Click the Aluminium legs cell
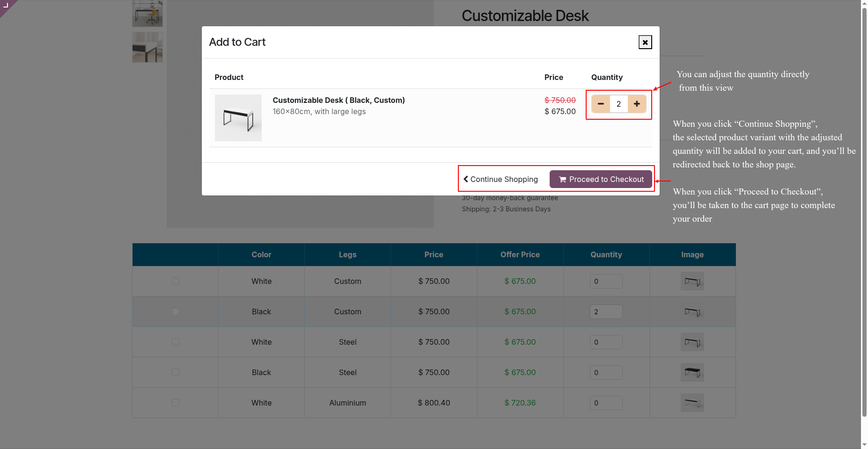 tap(347, 403)
